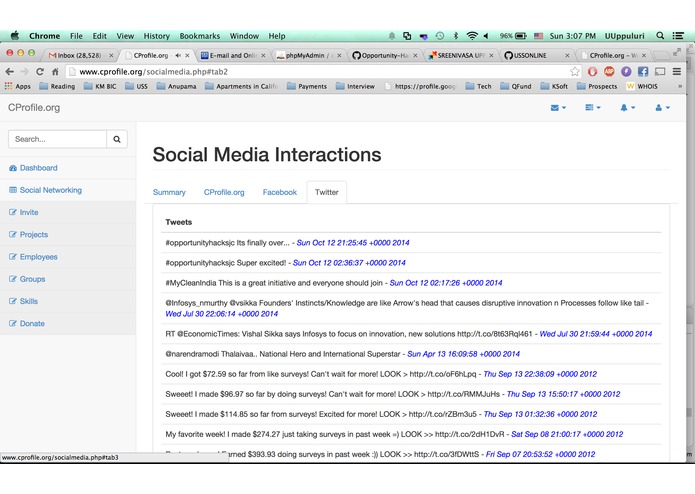This screenshot has height=494, width=695.
Task: Open the Invite sidebar item
Action: point(29,212)
